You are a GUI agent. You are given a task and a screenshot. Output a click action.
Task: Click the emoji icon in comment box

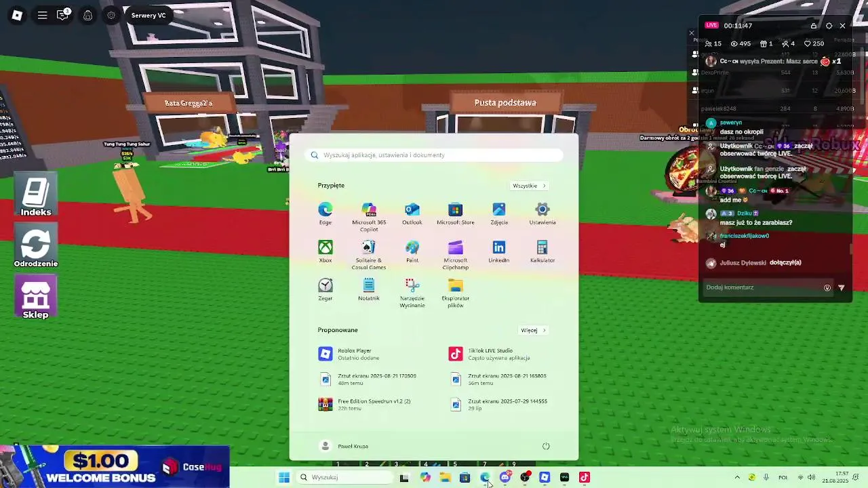point(827,287)
